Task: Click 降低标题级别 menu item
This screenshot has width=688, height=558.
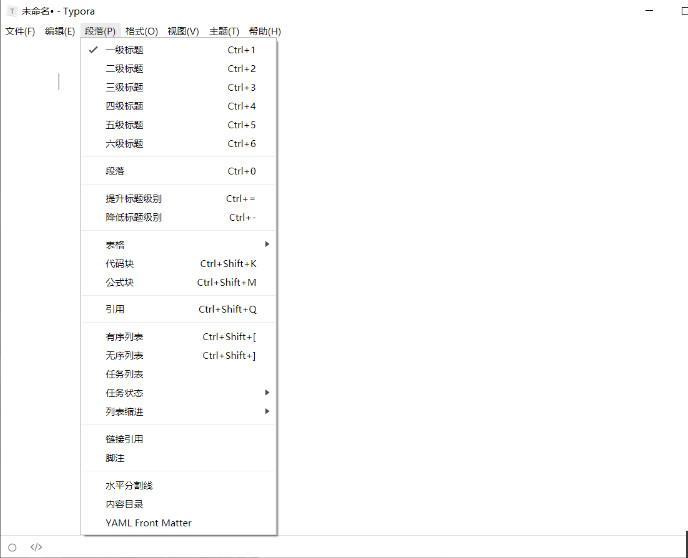Action: click(179, 217)
